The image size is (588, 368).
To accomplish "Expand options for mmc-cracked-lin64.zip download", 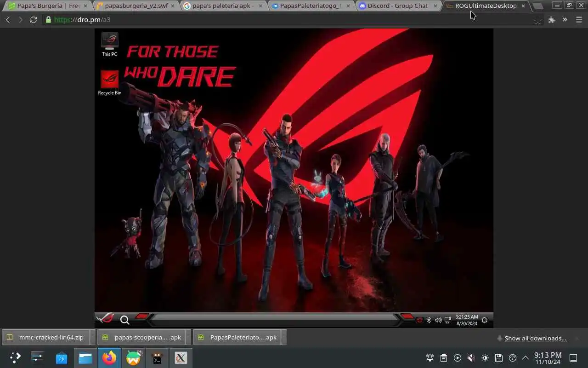I will click(92, 337).
